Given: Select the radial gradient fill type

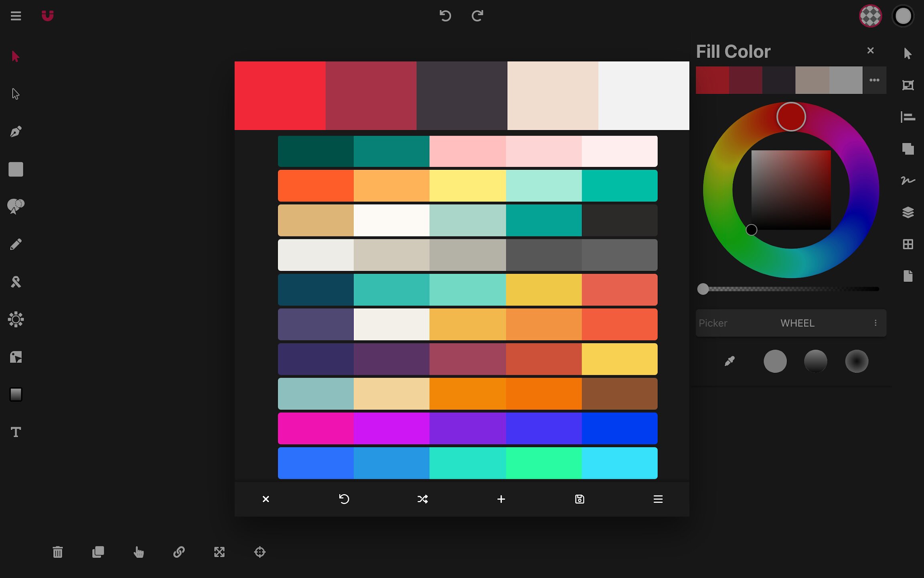Looking at the screenshot, I should 857,361.
